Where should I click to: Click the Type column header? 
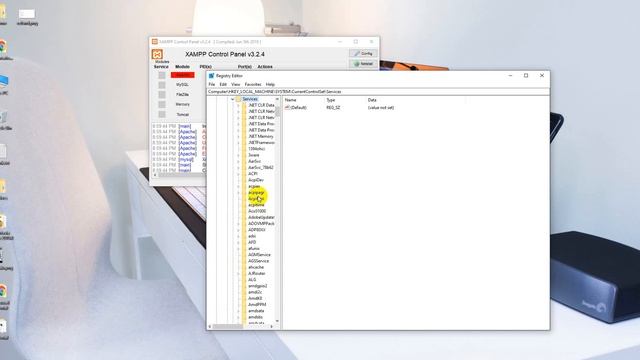click(331, 100)
